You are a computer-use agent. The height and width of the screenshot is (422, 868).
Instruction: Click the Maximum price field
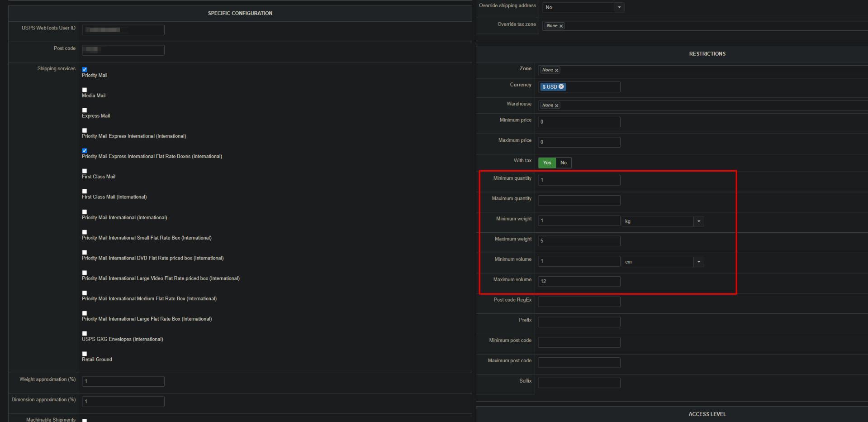[579, 142]
